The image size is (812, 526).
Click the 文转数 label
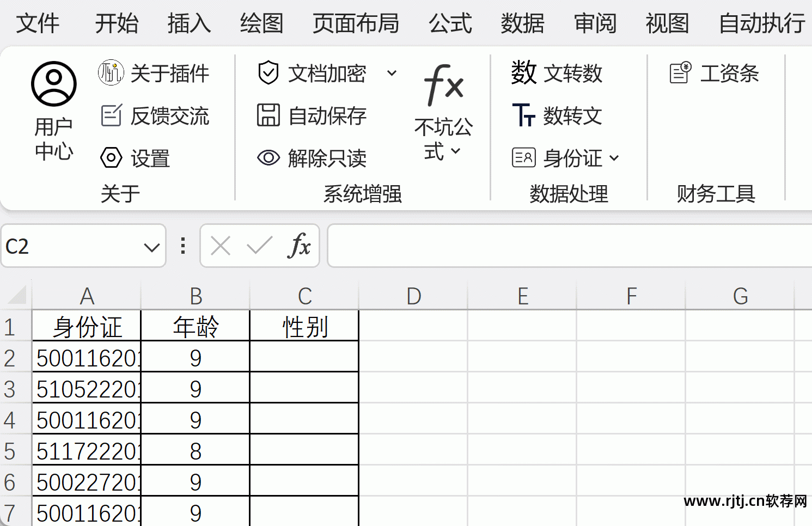tap(573, 73)
